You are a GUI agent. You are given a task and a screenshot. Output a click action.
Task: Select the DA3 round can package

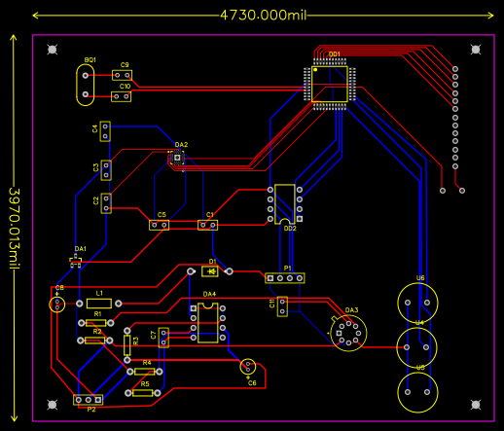(348, 333)
